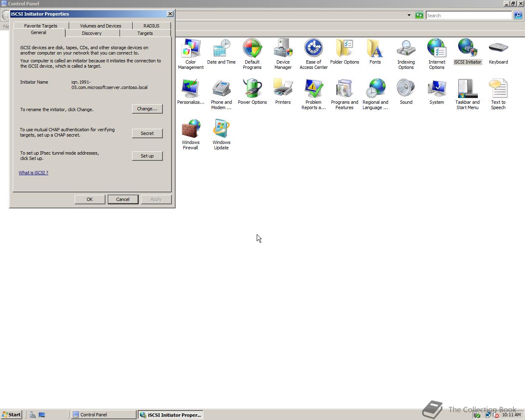Viewport: 525px width, 420px height.
Task: Open the Color Management icon
Action: tap(191, 54)
